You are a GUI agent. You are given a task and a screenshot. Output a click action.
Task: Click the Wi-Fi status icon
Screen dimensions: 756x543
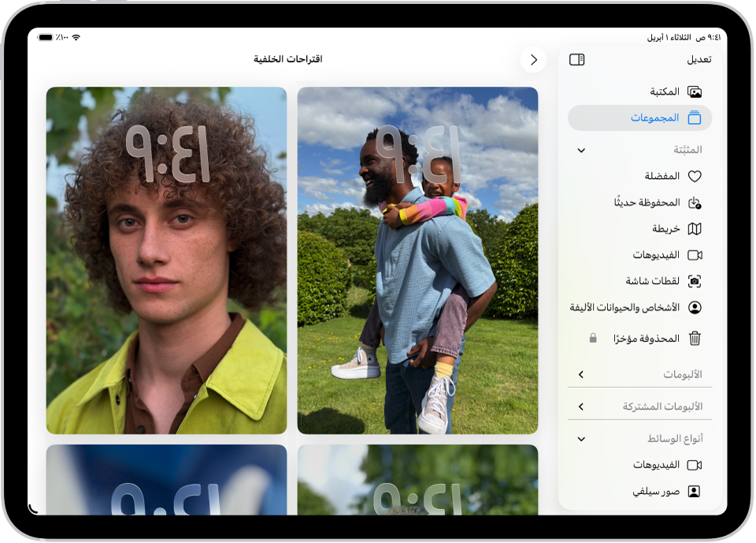76,37
